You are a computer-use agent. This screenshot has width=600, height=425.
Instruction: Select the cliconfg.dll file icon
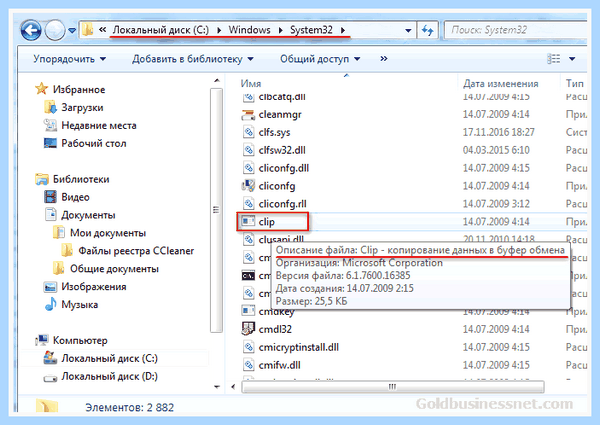(x=248, y=168)
